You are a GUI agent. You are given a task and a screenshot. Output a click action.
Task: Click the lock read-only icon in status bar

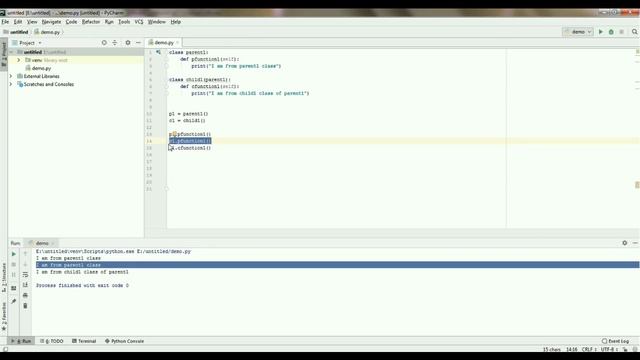coord(625,349)
